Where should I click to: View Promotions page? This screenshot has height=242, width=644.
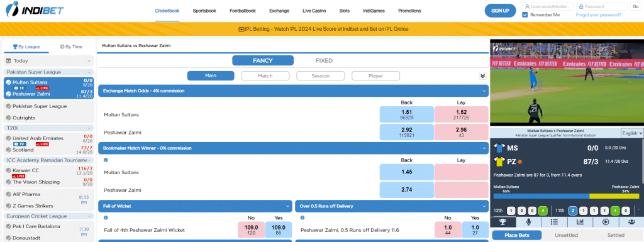click(409, 11)
